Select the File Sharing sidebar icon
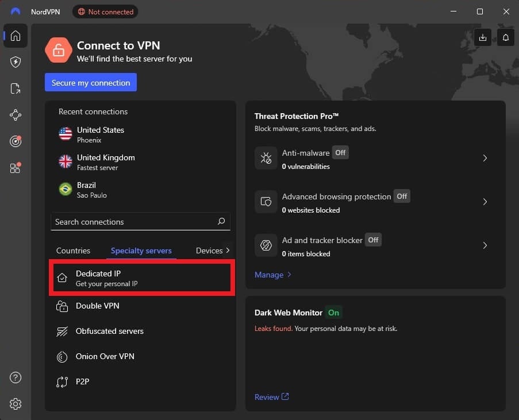This screenshot has width=519, height=420. click(16, 88)
